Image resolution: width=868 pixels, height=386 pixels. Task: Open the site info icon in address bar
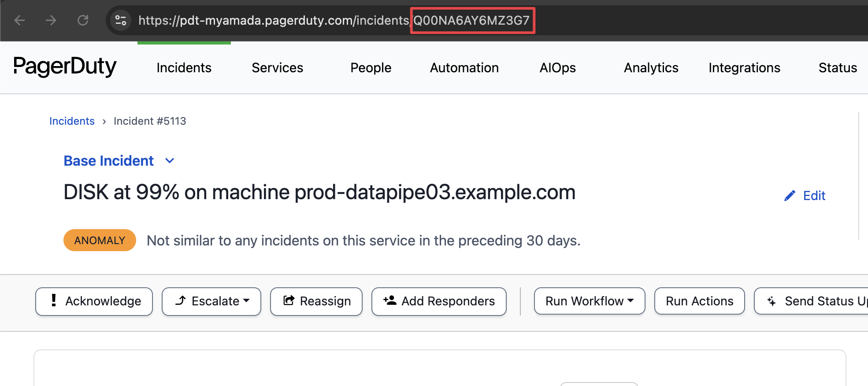tap(121, 20)
